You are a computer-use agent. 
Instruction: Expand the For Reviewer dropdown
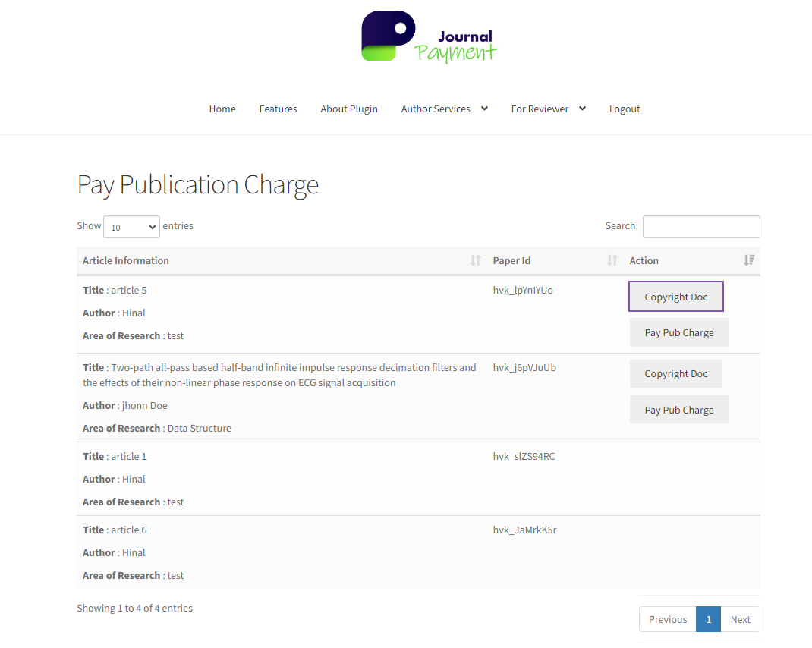click(x=548, y=109)
